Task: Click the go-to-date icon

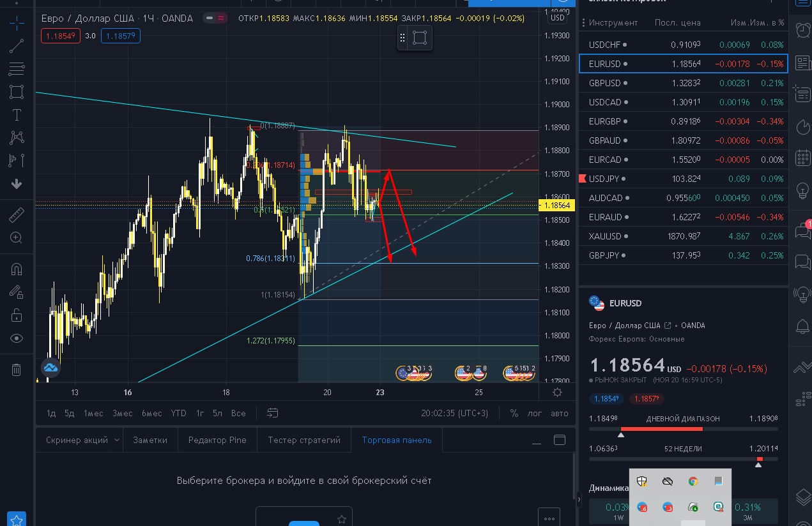Action: [x=273, y=413]
